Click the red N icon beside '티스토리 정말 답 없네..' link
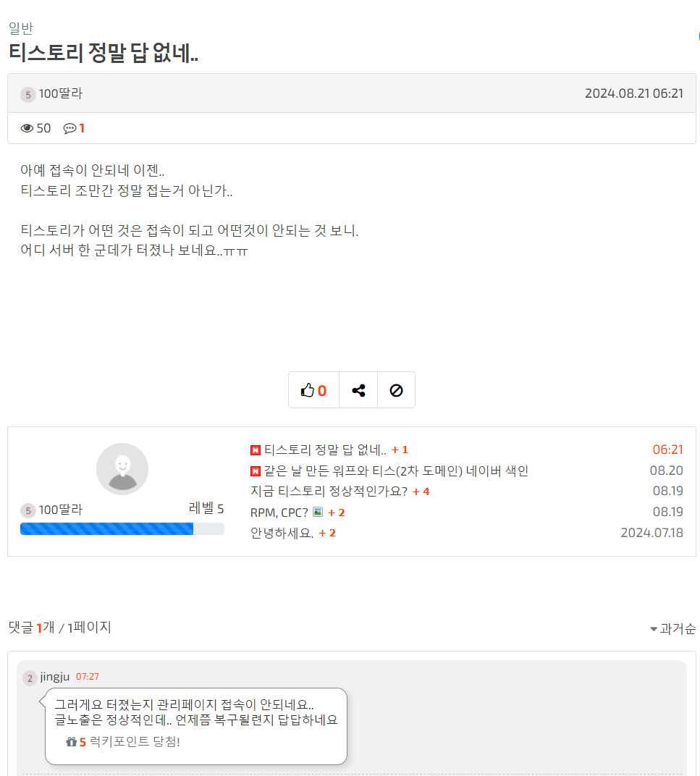This screenshot has height=776, width=700. [x=256, y=450]
